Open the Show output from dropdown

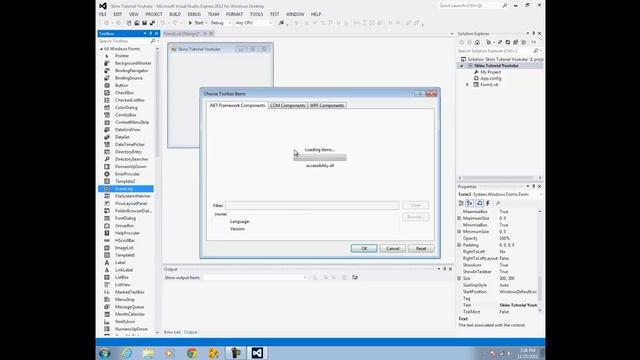coord(304,278)
